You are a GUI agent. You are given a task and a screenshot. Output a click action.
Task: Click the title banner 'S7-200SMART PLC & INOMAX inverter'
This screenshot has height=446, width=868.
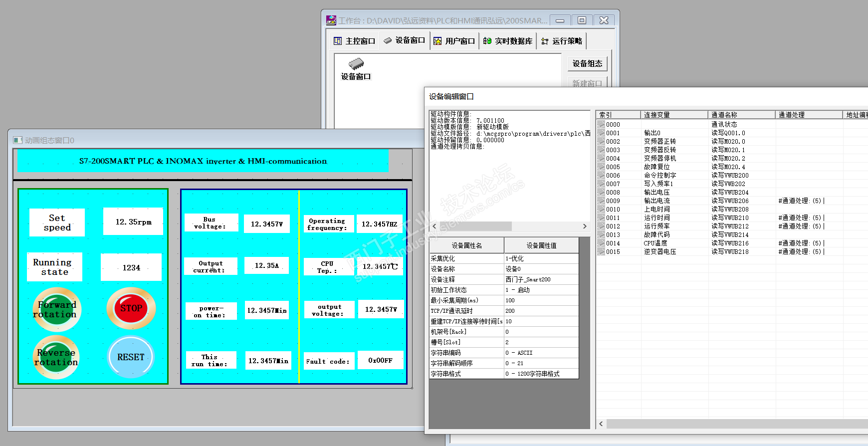click(x=203, y=161)
